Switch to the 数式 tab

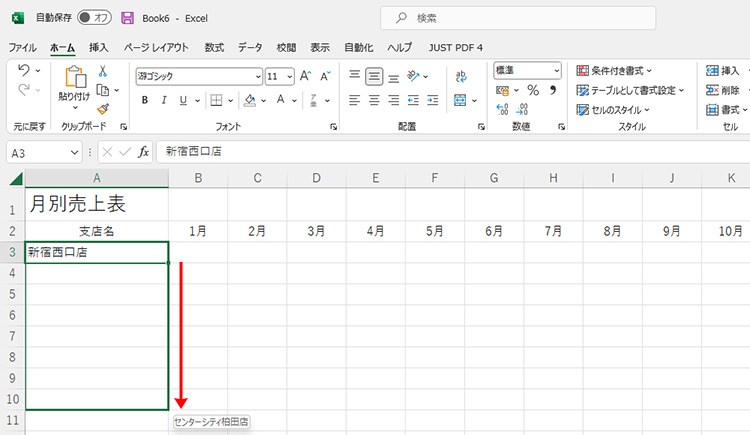click(x=214, y=47)
